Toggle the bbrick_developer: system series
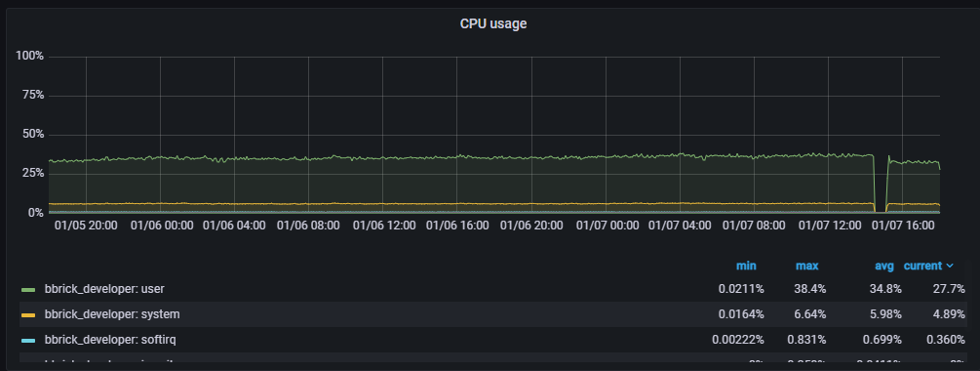Screen dimensions: 980x371 pyautogui.click(x=112, y=314)
